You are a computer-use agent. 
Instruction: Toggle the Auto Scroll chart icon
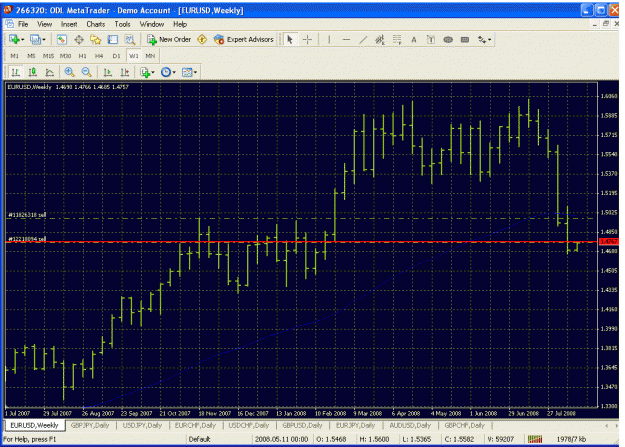click(108, 72)
